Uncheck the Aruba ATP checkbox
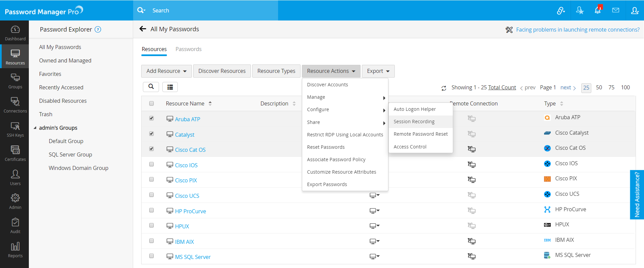 click(x=152, y=118)
